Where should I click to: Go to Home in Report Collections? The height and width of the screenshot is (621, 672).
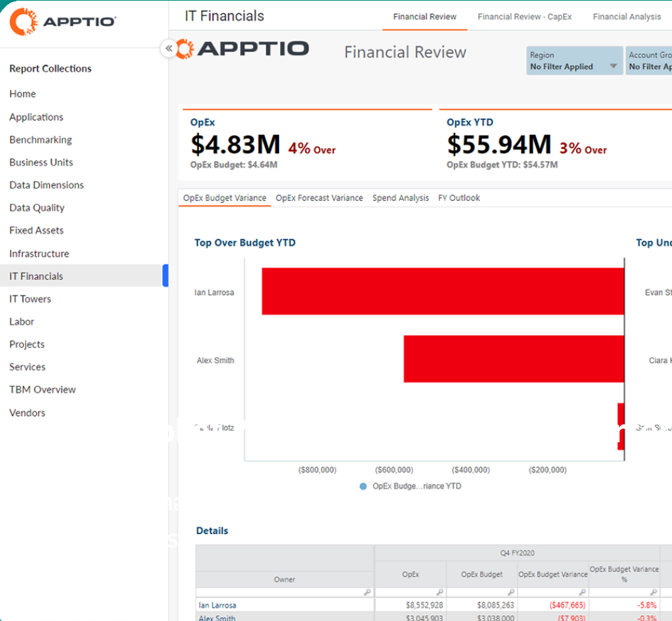(x=23, y=94)
